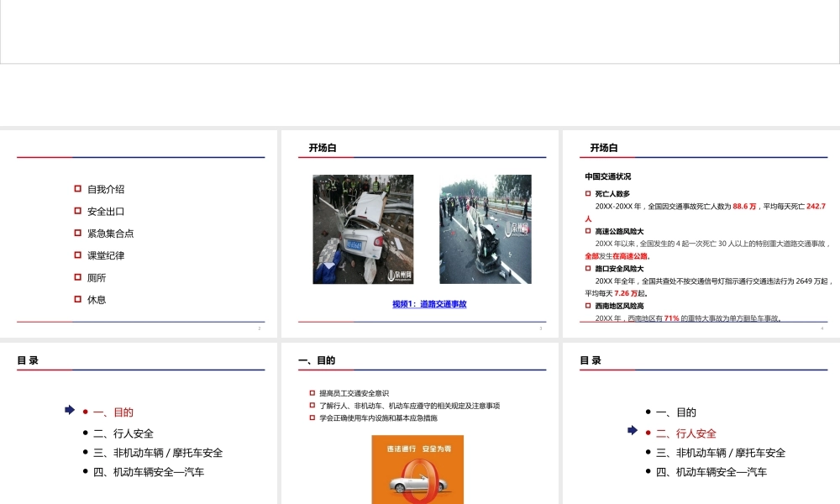Click the 高速公路风险大 subheading

(x=619, y=231)
